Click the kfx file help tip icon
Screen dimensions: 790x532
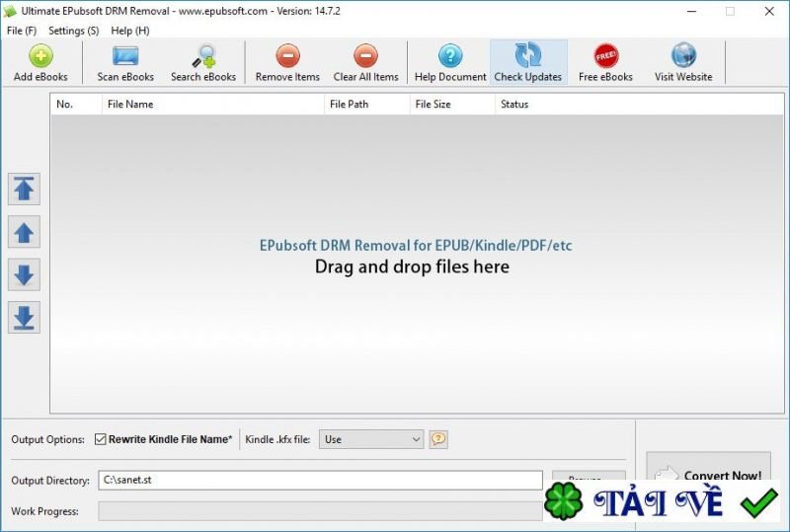(438, 439)
